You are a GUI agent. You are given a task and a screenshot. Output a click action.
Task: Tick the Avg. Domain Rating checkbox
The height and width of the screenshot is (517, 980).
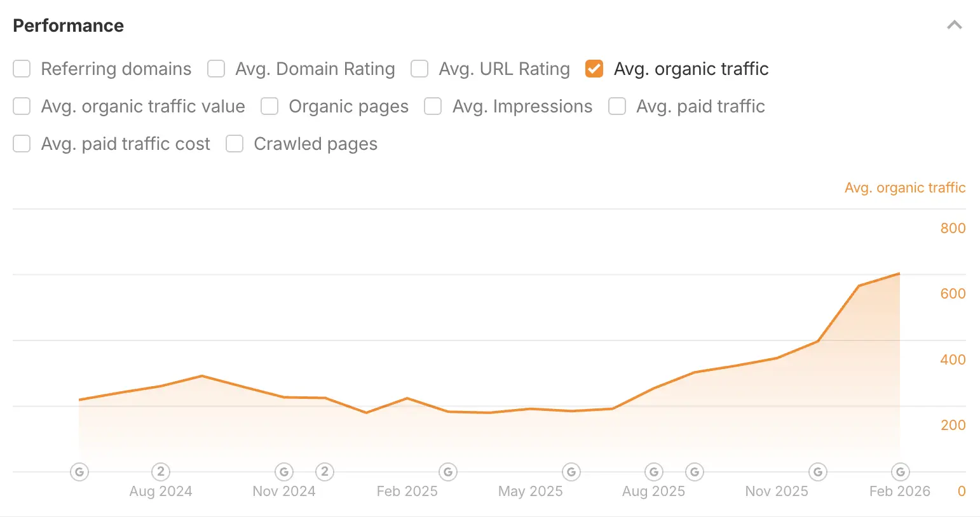(x=216, y=69)
